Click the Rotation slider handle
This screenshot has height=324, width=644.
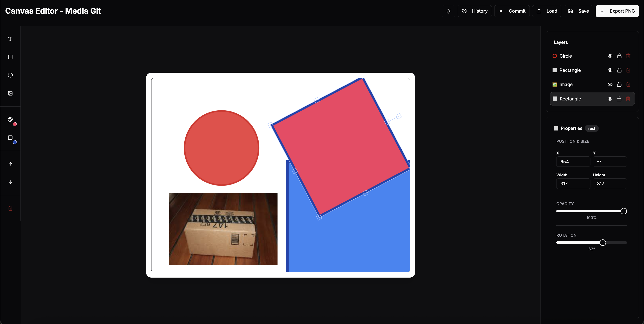(x=603, y=242)
